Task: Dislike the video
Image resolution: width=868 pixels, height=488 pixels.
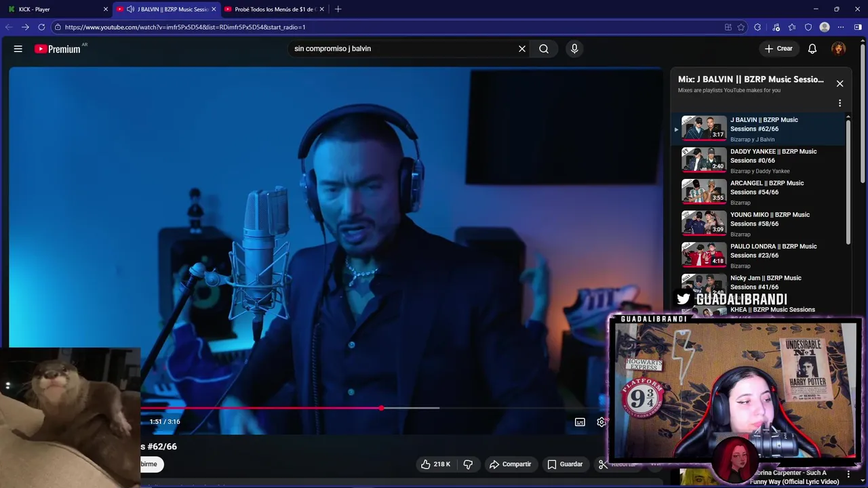Action: (468, 464)
